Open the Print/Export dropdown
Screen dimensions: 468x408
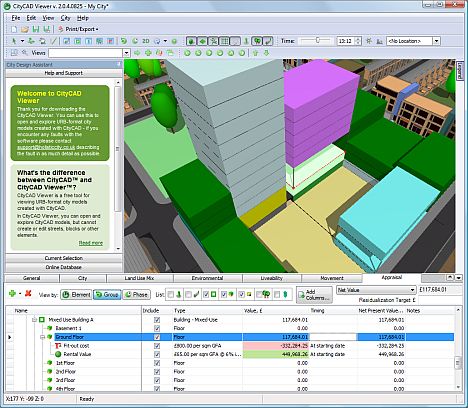pos(79,29)
